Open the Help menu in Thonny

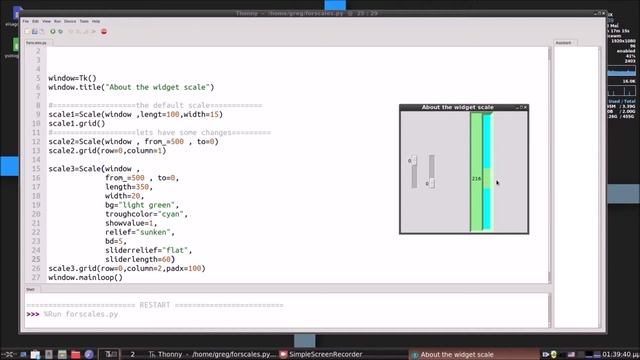pyautogui.click(x=96, y=21)
